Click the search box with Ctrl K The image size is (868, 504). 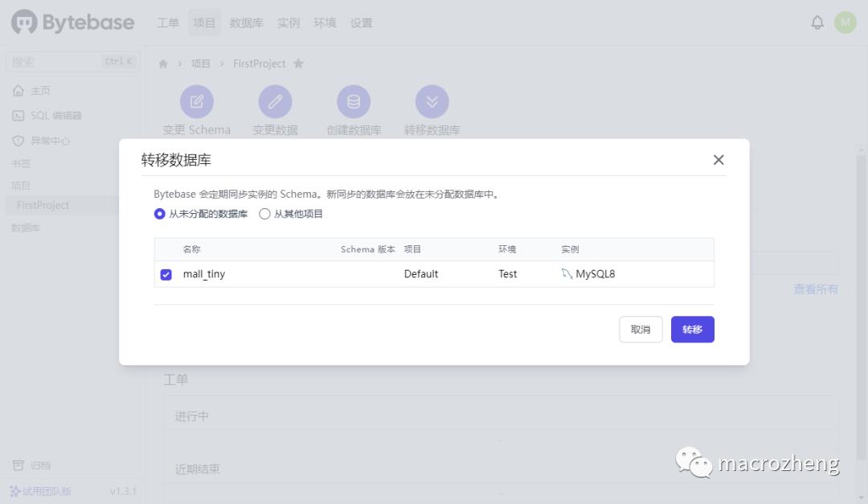pyautogui.click(x=72, y=61)
